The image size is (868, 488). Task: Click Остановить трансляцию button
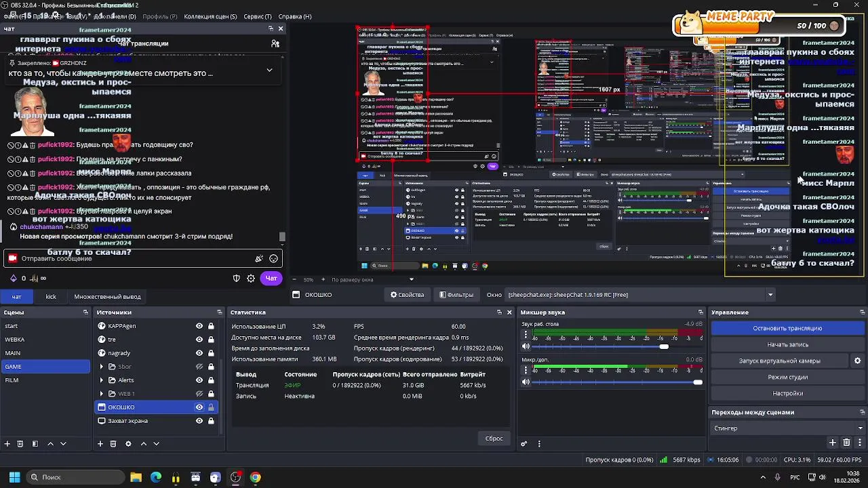pos(787,328)
